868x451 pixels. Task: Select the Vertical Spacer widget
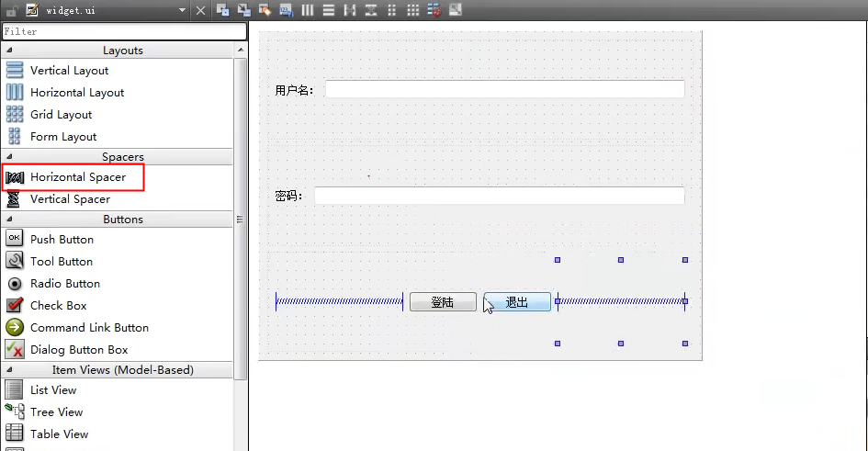click(x=118, y=199)
